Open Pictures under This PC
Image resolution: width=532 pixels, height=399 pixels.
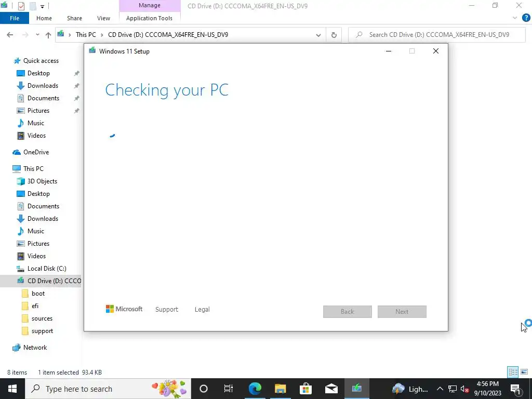[x=38, y=244]
